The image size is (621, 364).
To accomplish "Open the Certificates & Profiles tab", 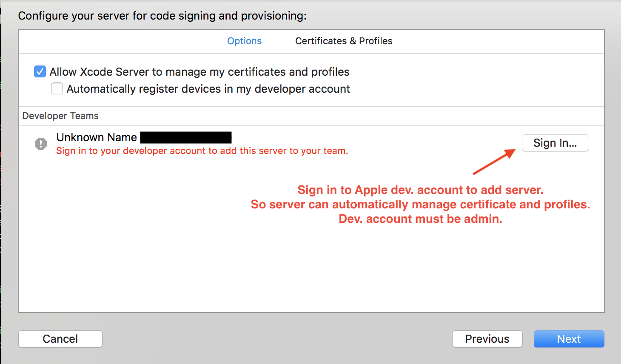I will 344,41.
